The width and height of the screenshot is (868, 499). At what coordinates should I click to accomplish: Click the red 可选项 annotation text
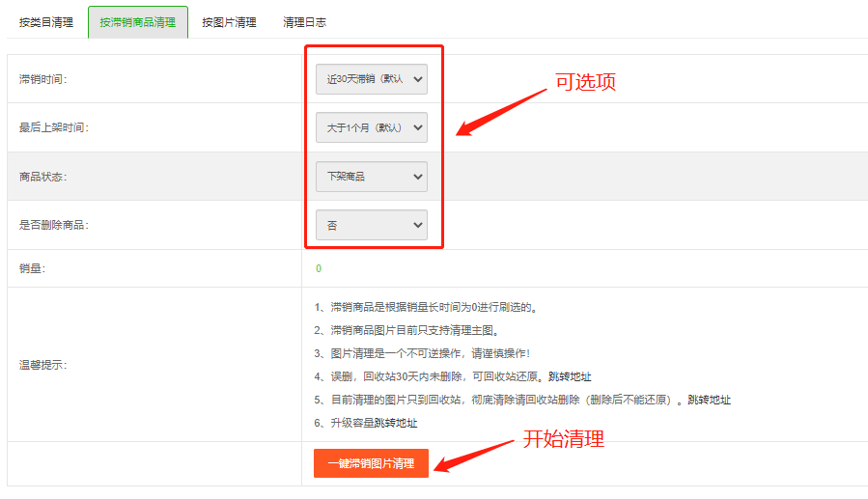click(x=584, y=82)
